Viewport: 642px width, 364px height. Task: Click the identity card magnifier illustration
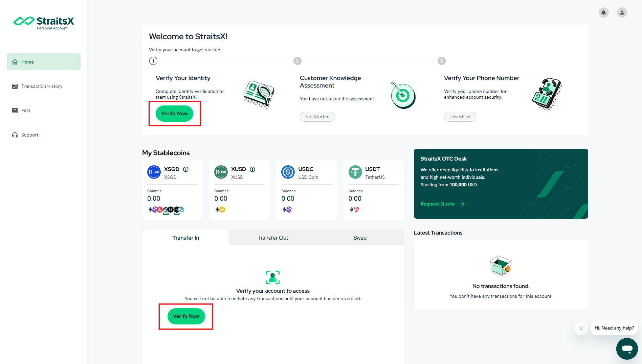(259, 94)
